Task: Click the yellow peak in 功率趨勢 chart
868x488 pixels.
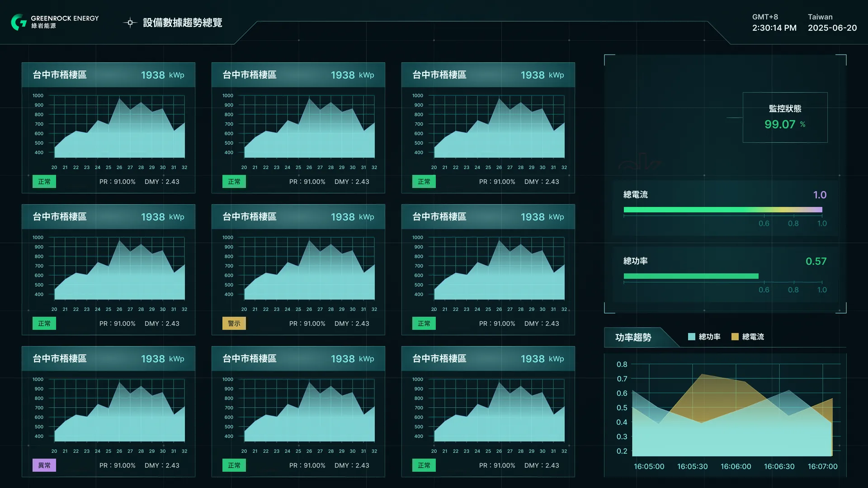Action: (702, 375)
